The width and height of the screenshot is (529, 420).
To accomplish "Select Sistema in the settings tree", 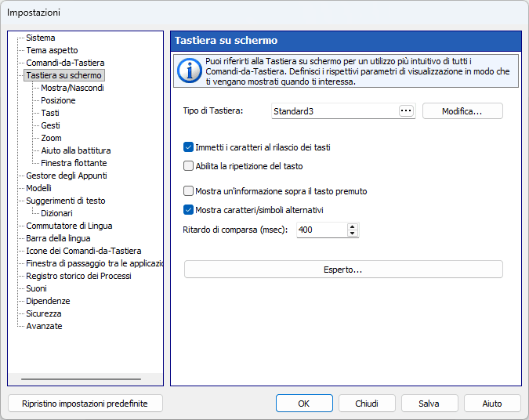I will point(41,38).
